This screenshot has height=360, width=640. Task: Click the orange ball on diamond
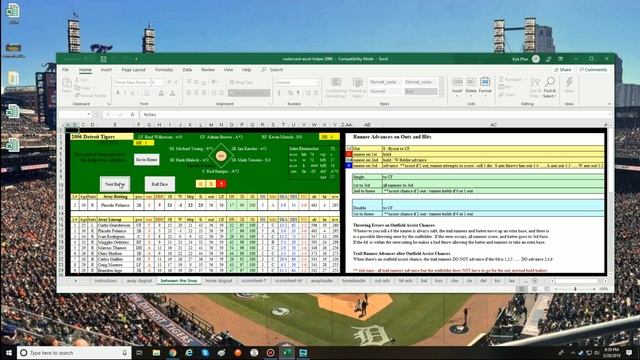click(221, 156)
